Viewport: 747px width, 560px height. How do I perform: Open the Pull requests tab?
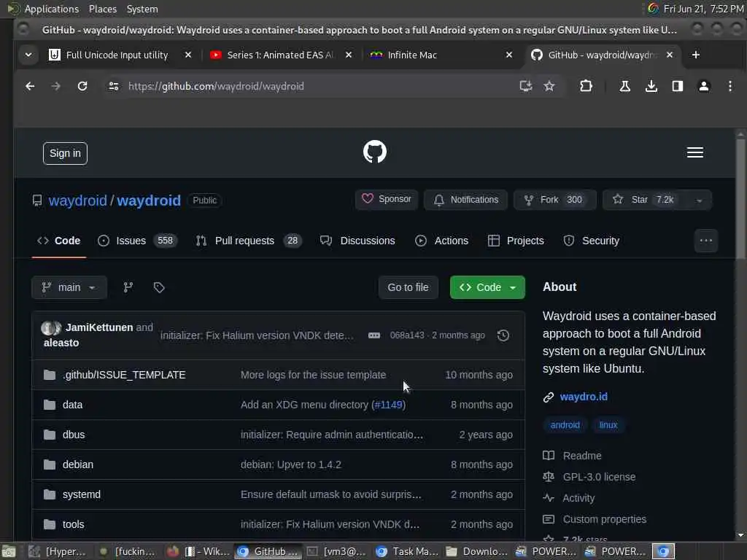pos(249,241)
